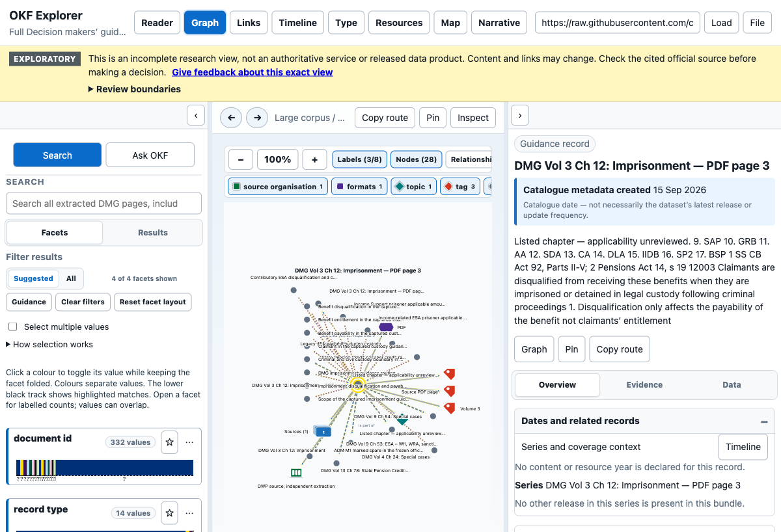
Task: Open the Timeline view in the top bar
Action: tap(298, 23)
